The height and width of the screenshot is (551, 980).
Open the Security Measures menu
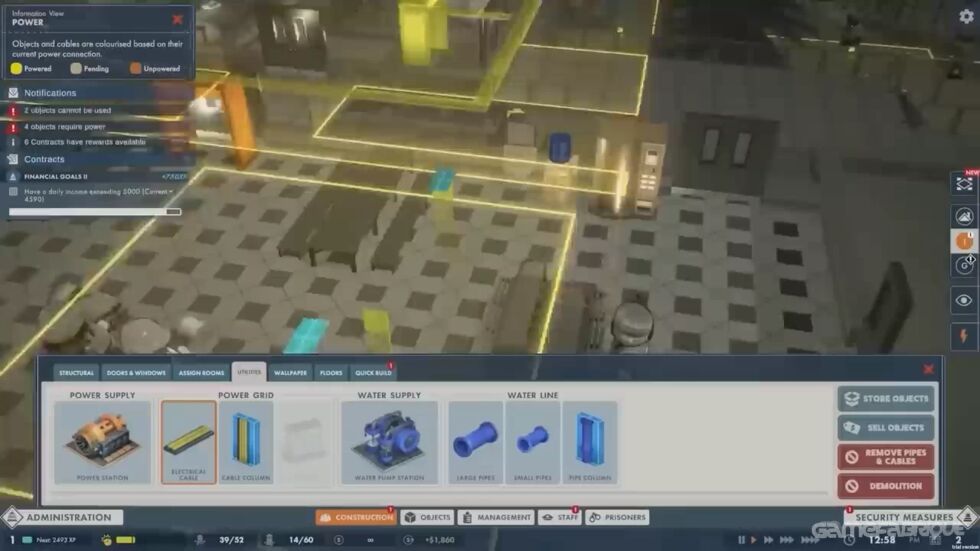(x=911, y=517)
